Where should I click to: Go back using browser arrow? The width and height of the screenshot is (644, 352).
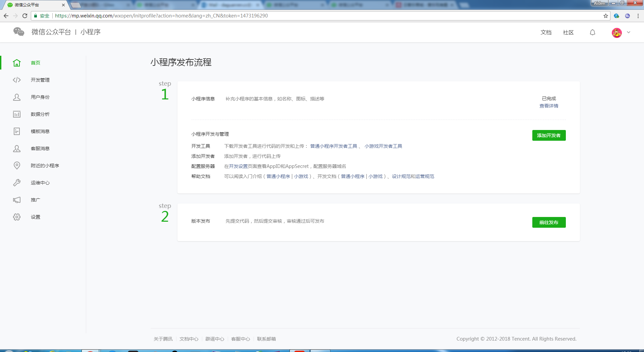pyautogui.click(x=6, y=16)
